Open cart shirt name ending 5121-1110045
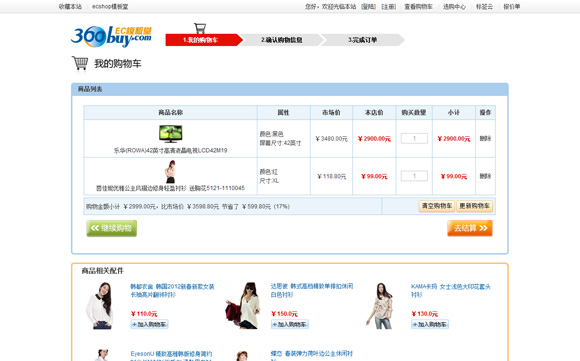 (x=171, y=188)
